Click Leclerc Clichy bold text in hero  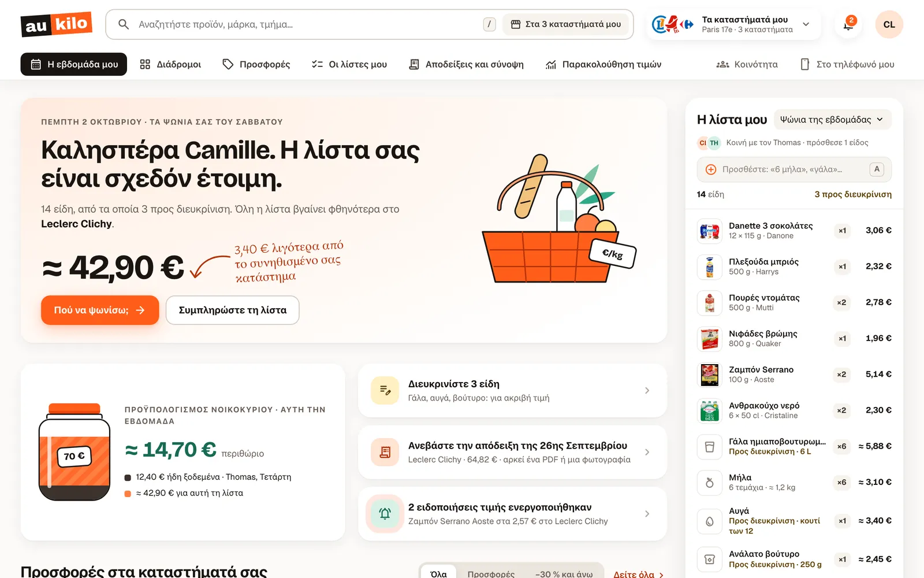76,224
